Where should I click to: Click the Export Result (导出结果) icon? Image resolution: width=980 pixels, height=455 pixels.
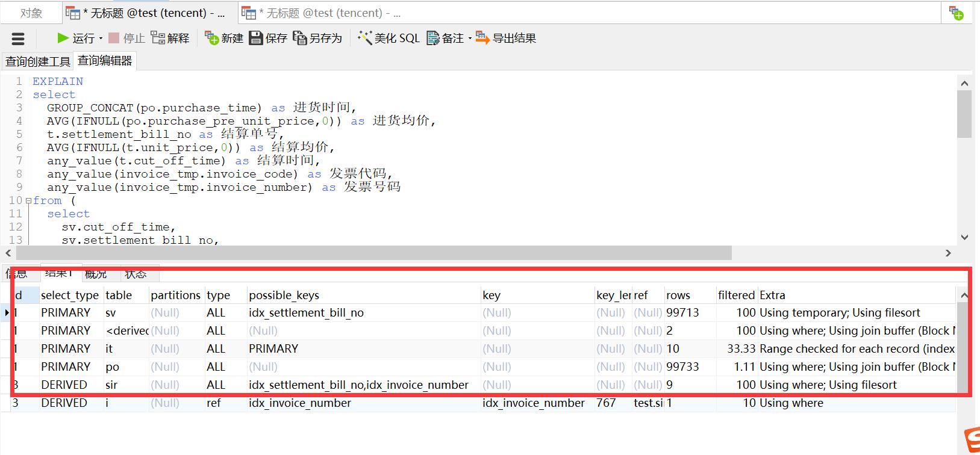[x=482, y=38]
